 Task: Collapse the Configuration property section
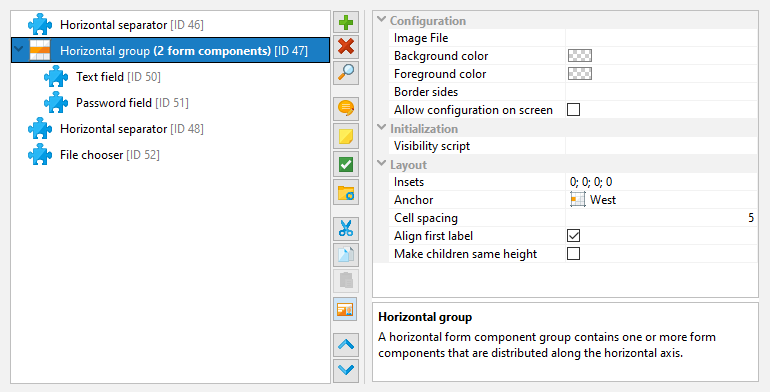(382, 20)
